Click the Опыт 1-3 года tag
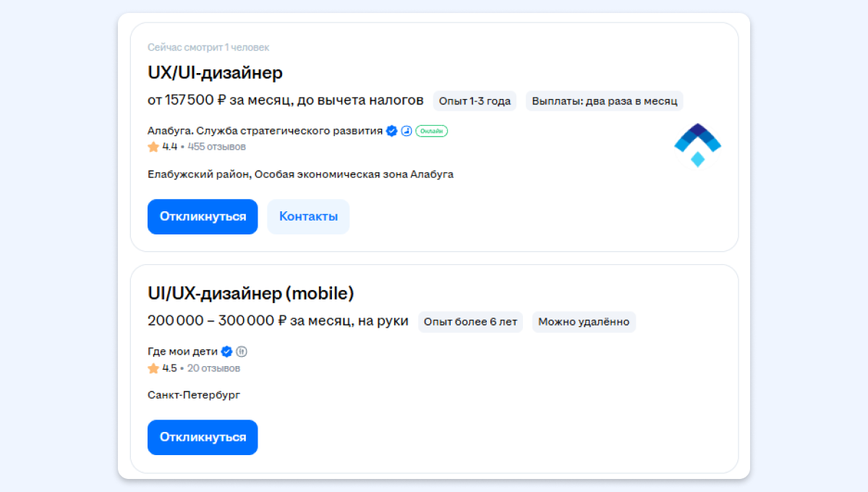Viewport: 868px width, 492px height. coord(475,101)
